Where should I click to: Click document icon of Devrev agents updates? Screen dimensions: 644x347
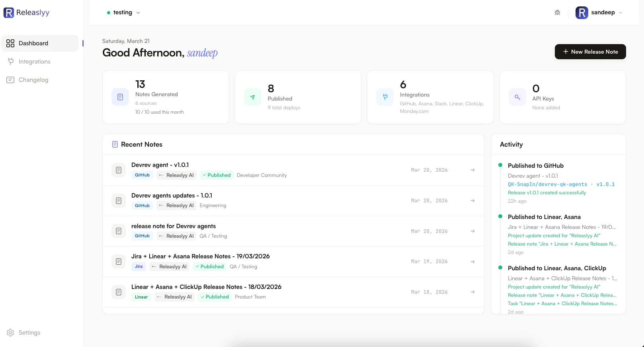pyautogui.click(x=119, y=201)
